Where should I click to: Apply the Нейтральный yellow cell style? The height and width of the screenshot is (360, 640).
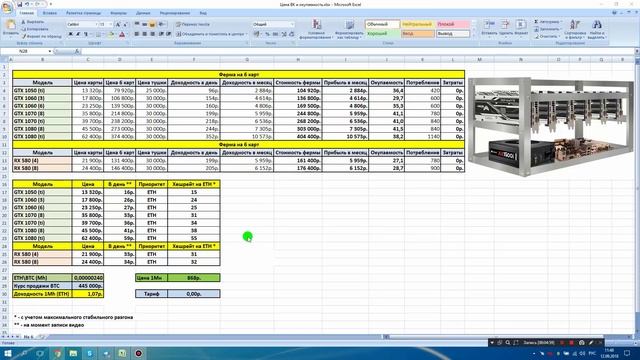tap(417, 24)
